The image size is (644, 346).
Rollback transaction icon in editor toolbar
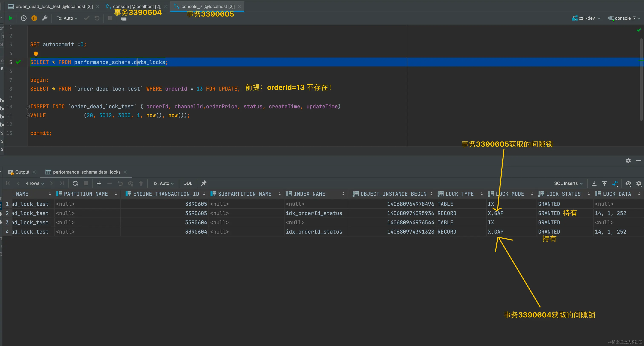click(x=97, y=18)
